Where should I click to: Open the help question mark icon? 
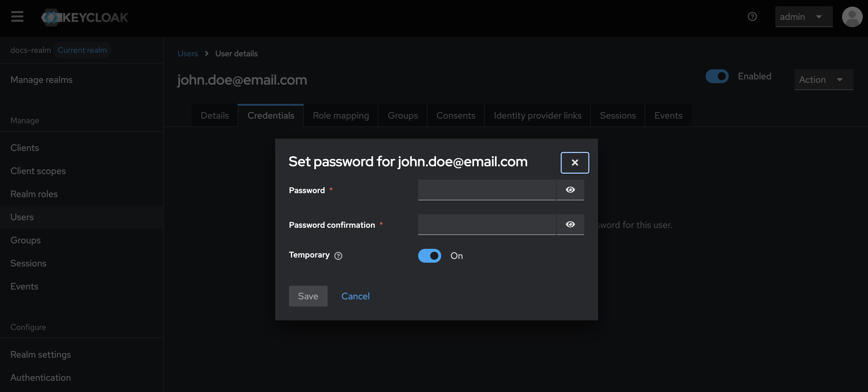(752, 16)
